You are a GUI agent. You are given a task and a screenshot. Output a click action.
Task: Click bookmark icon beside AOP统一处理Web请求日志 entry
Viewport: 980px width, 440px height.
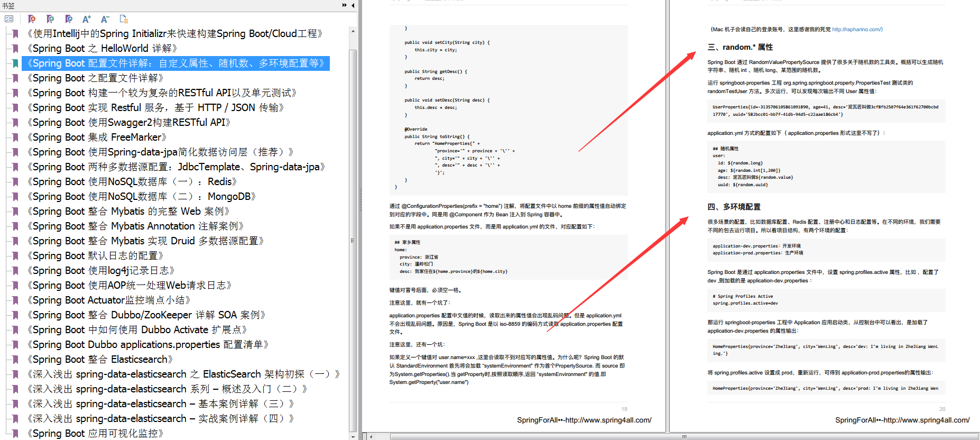pos(16,286)
